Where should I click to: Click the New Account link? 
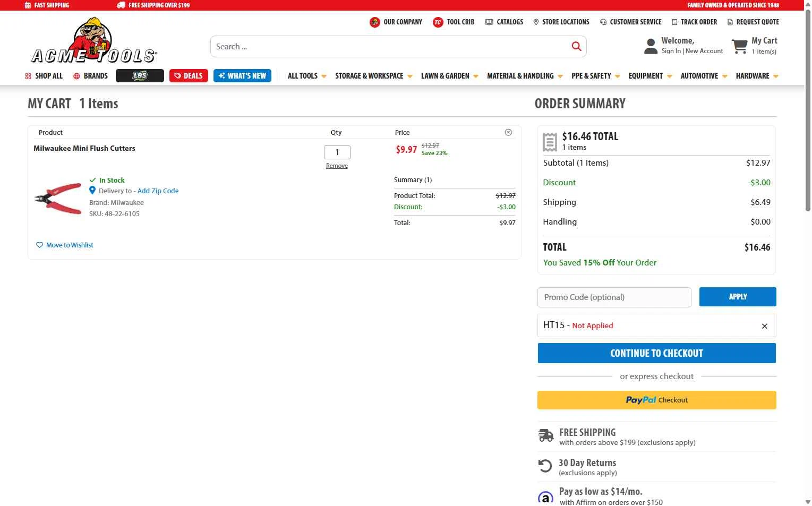(704, 52)
